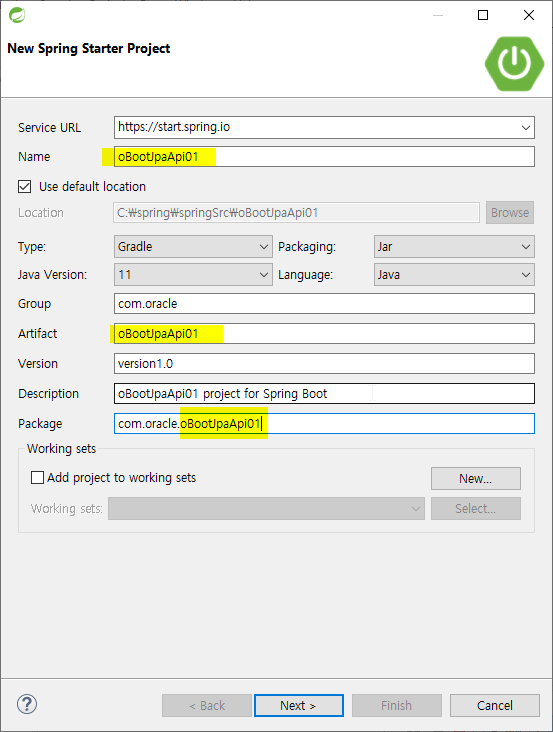Screen dimensions: 553x732
Task: Click into the Version field
Action: 324,363
